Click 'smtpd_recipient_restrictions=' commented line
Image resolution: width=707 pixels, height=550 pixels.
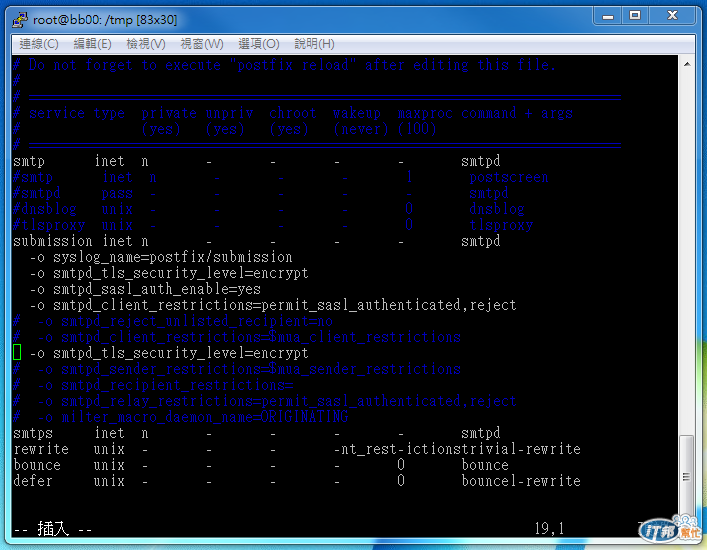153,385
